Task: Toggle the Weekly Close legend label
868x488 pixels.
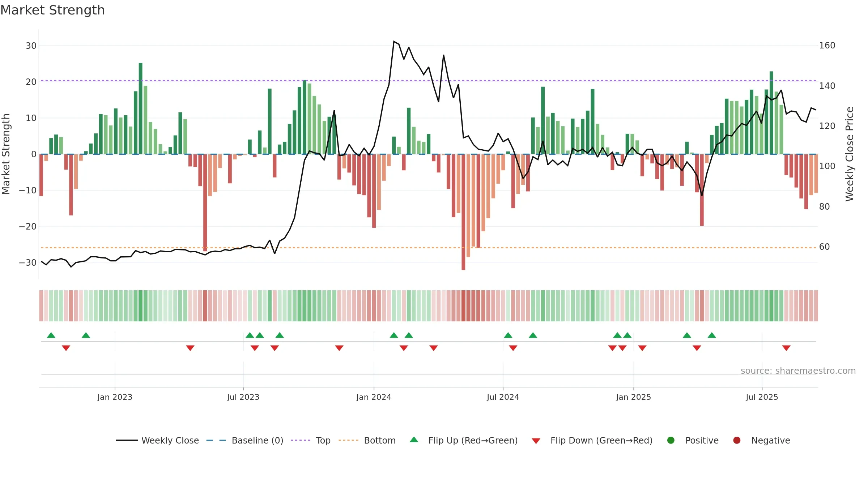Action: pyautogui.click(x=170, y=440)
